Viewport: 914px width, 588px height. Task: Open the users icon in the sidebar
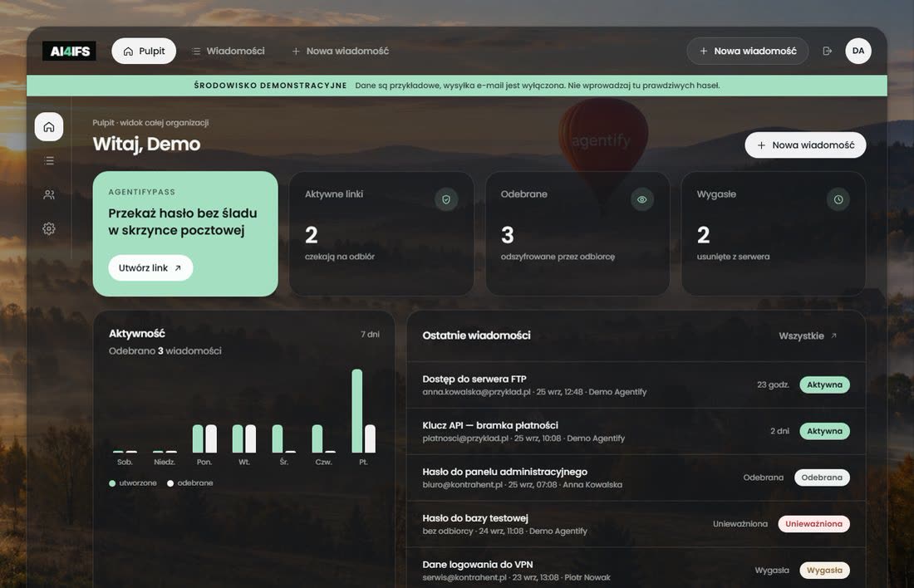[49, 194]
